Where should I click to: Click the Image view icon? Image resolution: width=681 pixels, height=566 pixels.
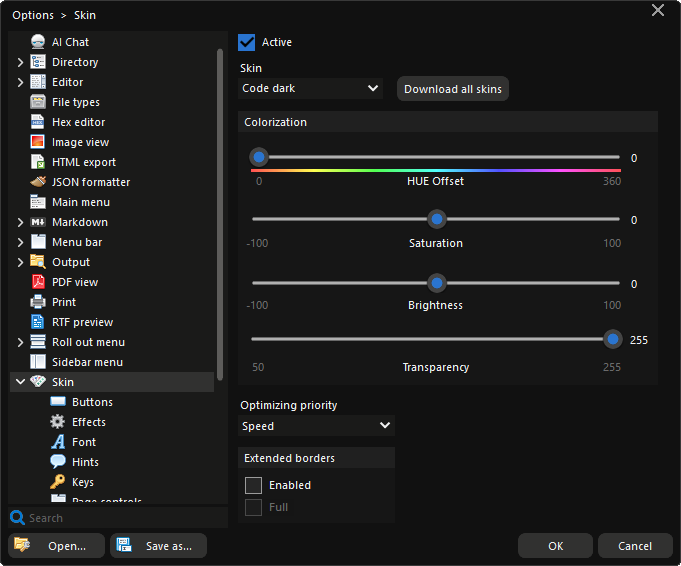(x=38, y=142)
